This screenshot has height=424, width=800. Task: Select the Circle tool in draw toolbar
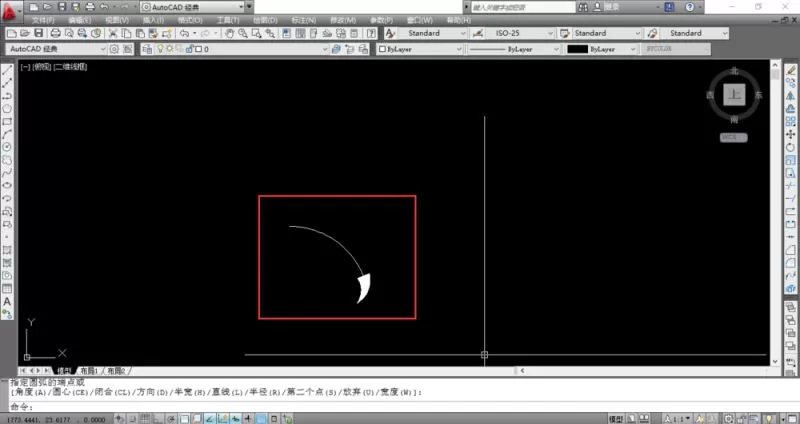click(x=7, y=147)
